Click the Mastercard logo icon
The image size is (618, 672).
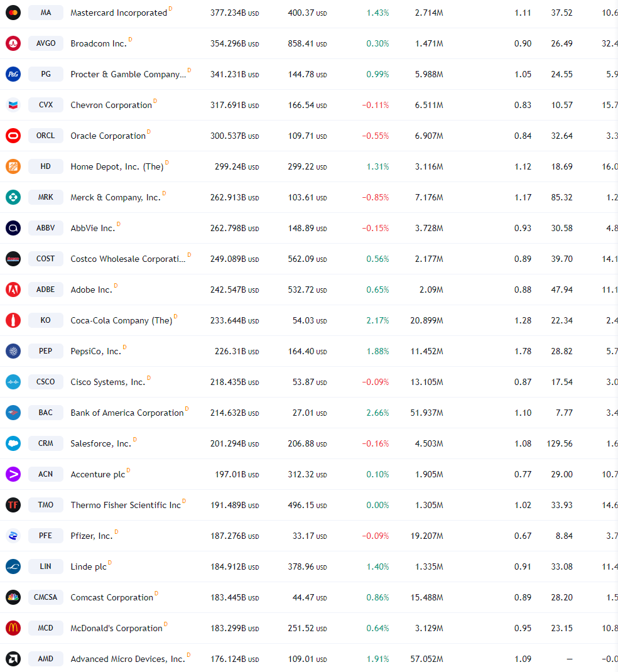click(13, 13)
